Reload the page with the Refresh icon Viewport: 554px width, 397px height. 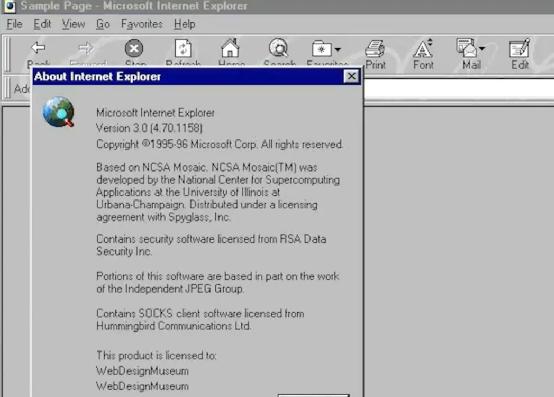tap(183, 48)
